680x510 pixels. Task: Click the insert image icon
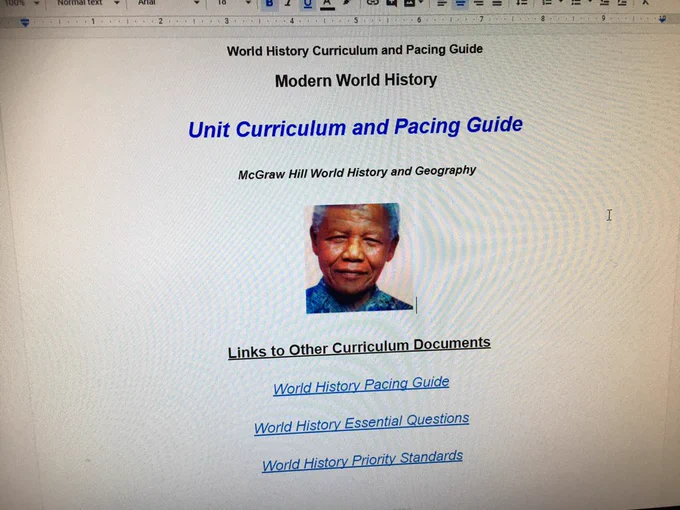410,3
